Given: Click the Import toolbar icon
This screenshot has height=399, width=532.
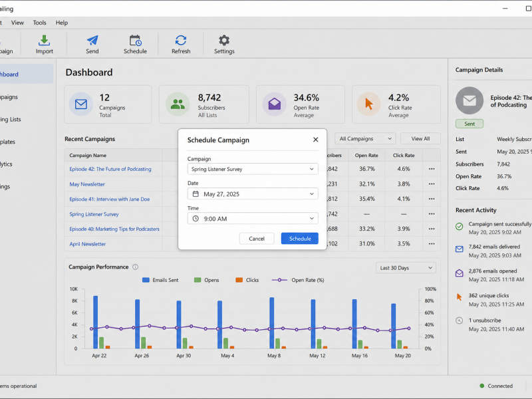Looking at the screenshot, I should tap(44, 41).
